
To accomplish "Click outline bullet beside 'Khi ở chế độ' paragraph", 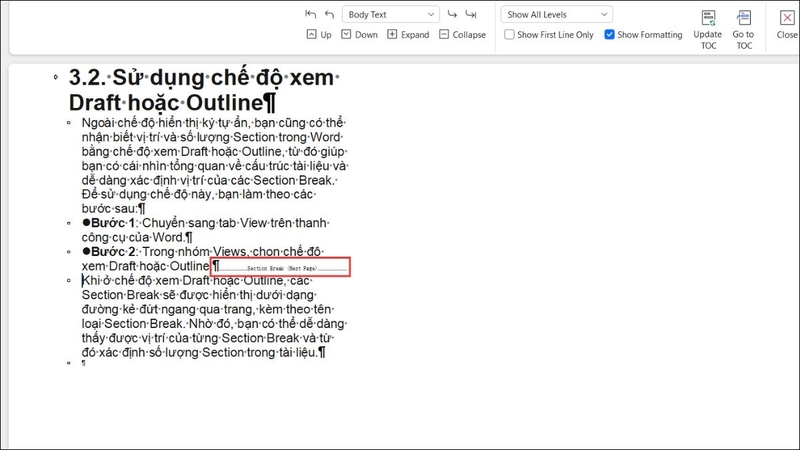I will point(69,280).
